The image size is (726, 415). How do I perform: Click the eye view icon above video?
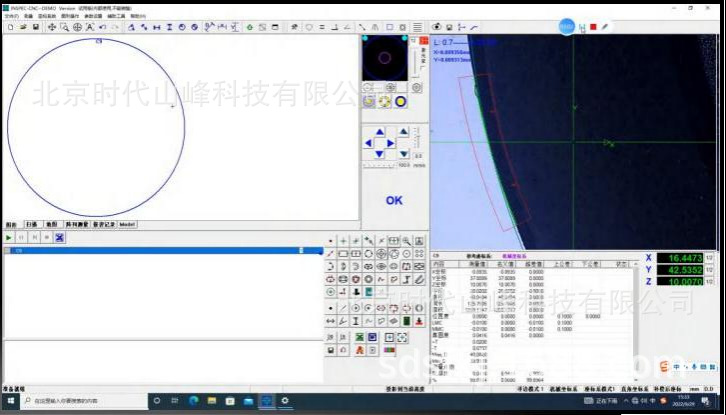point(438,27)
